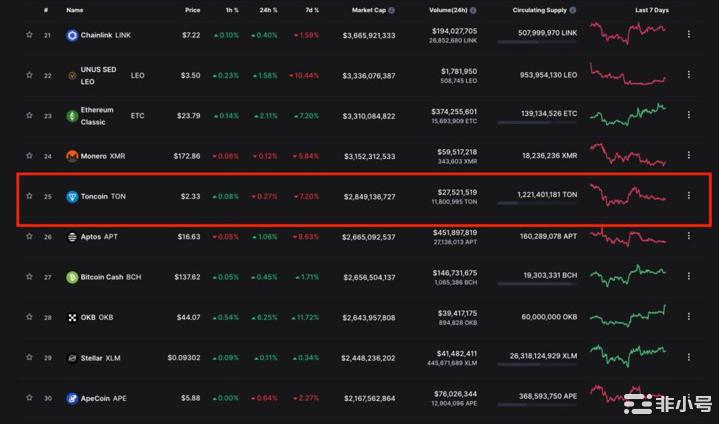
Task: Open the Stellar 7-day price chart
Action: pos(627,356)
